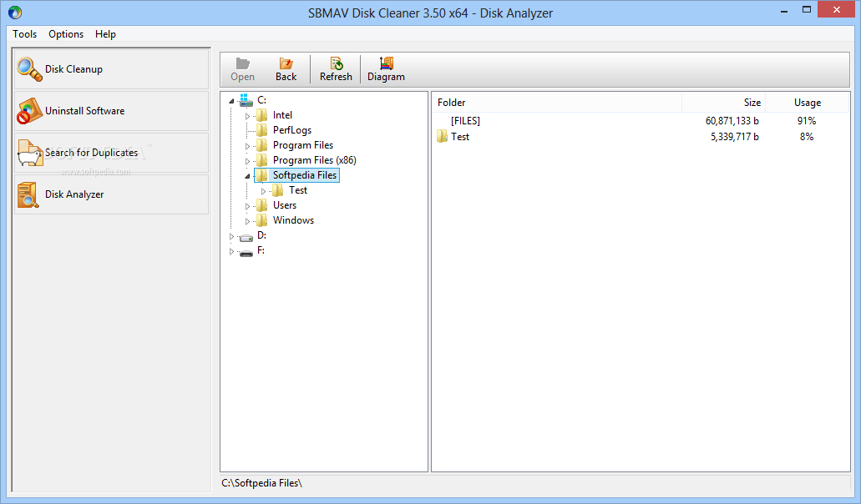Click the path C:\Softpedia Files\ in status bar

pyautogui.click(x=262, y=483)
